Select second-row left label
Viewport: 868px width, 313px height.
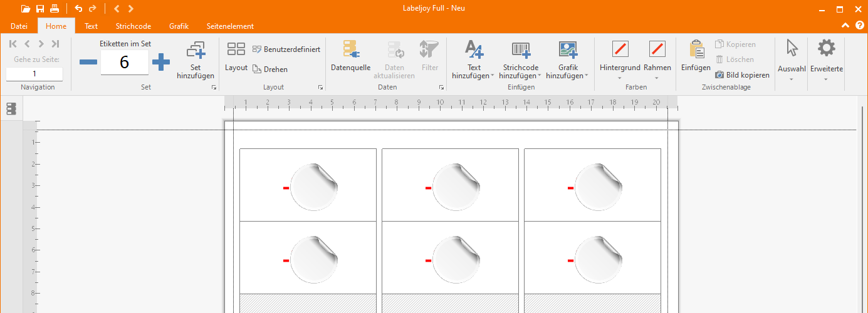(308, 258)
